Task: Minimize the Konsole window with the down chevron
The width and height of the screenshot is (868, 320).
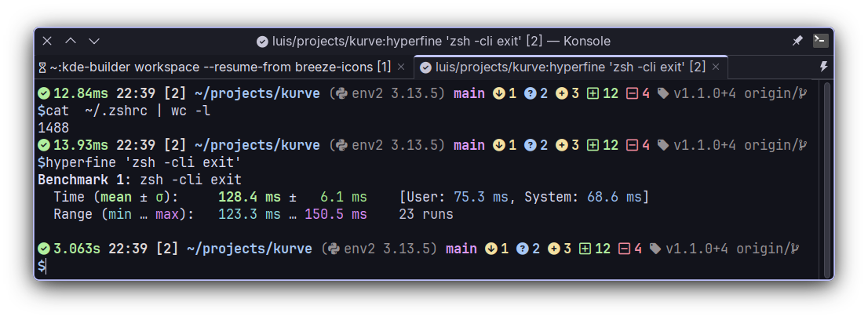Action: pos(94,41)
